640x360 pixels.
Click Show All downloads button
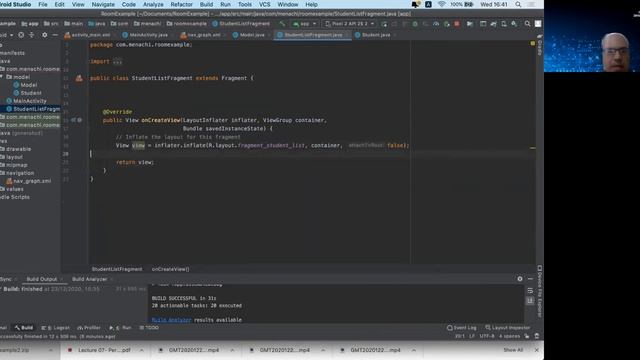click(513, 350)
